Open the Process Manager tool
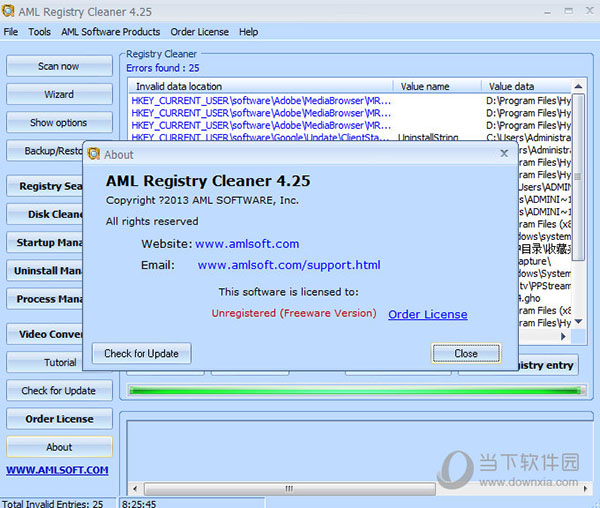 (45, 299)
